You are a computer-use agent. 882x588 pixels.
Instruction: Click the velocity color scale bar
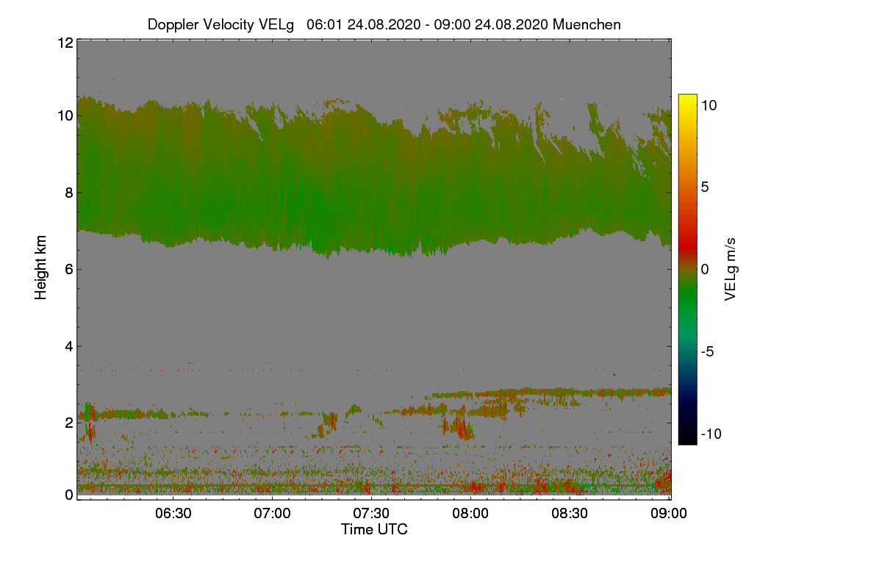(687, 269)
